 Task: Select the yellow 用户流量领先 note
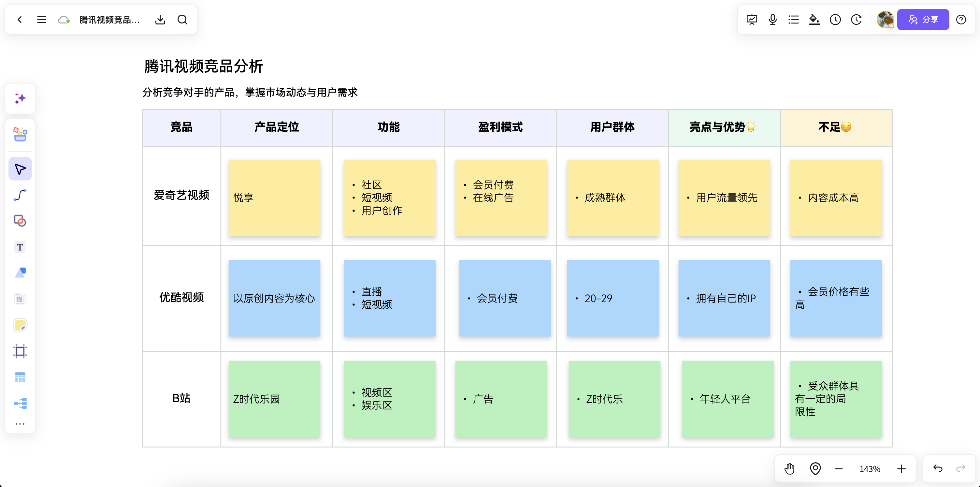pyautogui.click(x=724, y=198)
